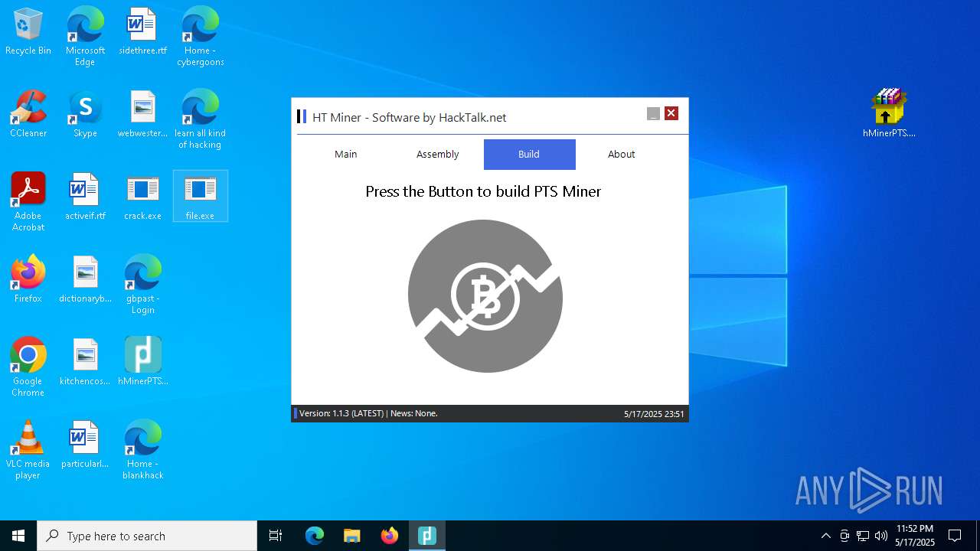Image resolution: width=980 pixels, height=551 pixels.
Task: Open learn all kind of hacking shortcut
Action: (x=201, y=119)
